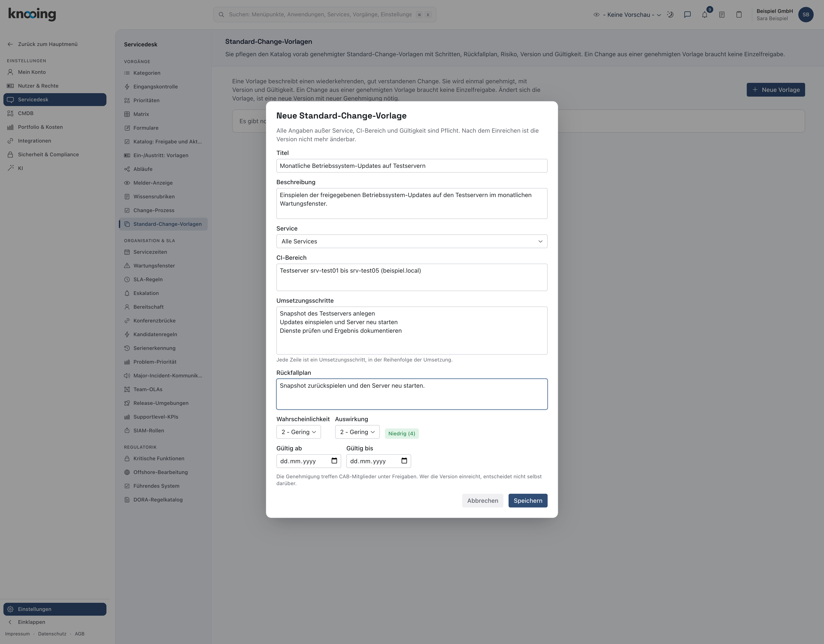Open the Gültig bis calendar picker icon
This screenshot has height=644, width=824.
click(x=404, y=460)
